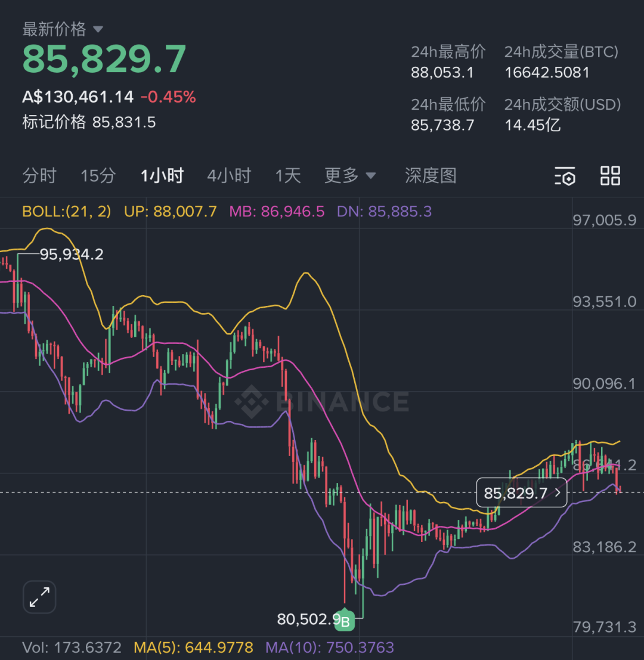Expand chart to fullscreen

39,597
